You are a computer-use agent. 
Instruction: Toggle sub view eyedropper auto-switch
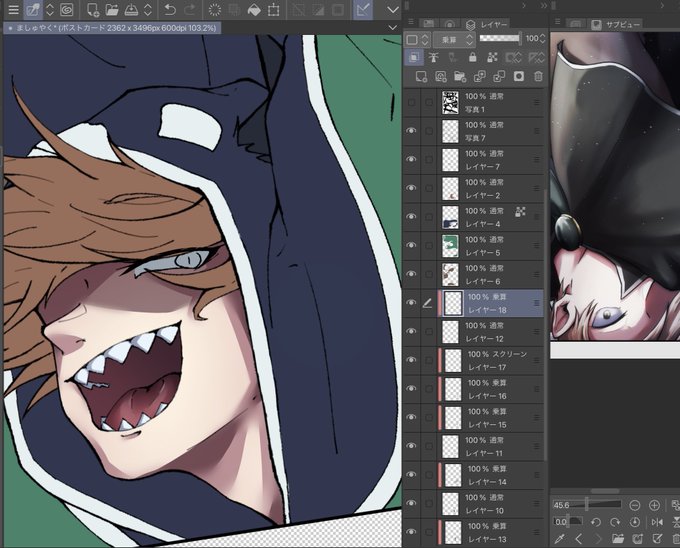pos(559,539)
